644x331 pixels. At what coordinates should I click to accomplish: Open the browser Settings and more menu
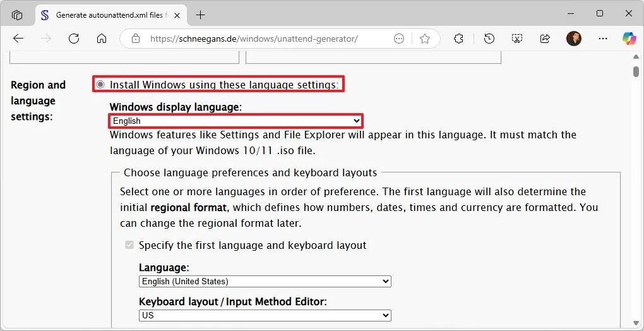pyautogui.click(x=399, y=39)
